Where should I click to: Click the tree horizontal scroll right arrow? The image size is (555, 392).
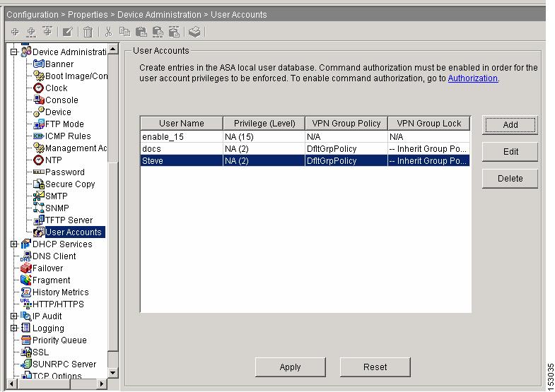pos(102,384)
